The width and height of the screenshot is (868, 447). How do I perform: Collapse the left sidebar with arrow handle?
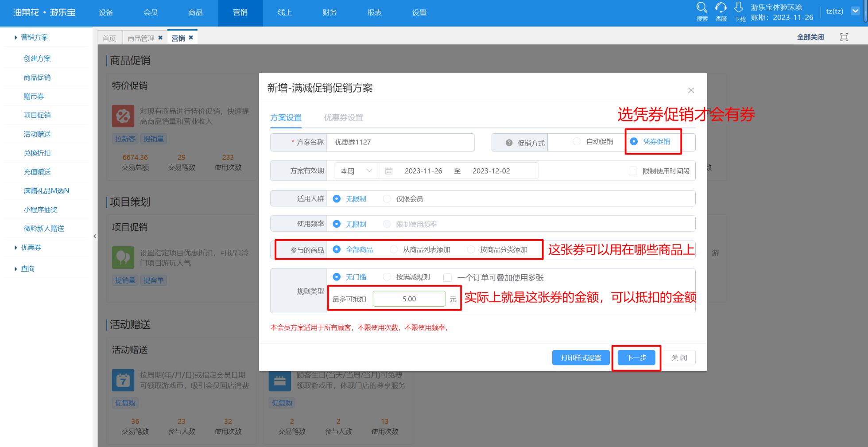point(95,236)
